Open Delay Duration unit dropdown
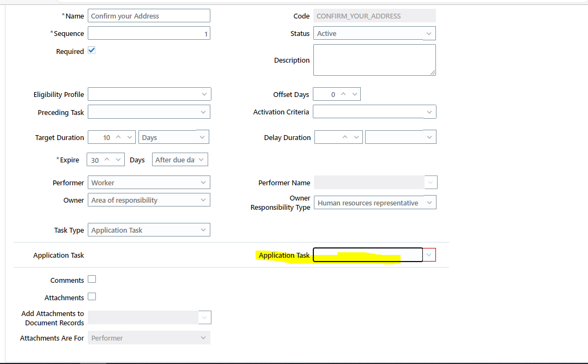 [401, 137]
